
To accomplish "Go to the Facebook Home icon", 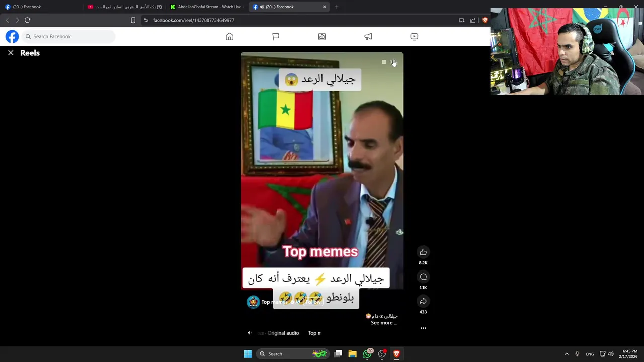I will pos(229,36).
